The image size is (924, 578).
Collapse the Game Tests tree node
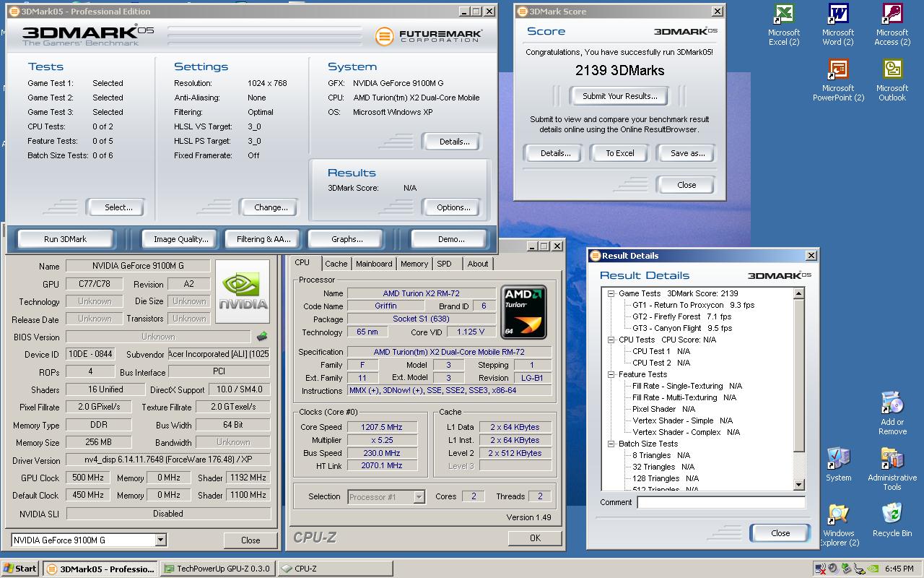[x=611, y=293]
